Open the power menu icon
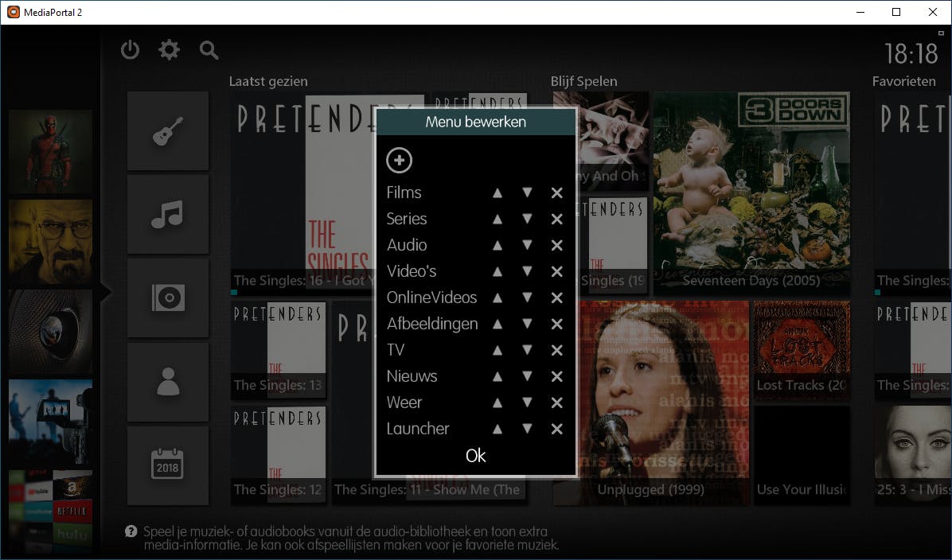This screenshot has width=952, height=560. (130, 50)
